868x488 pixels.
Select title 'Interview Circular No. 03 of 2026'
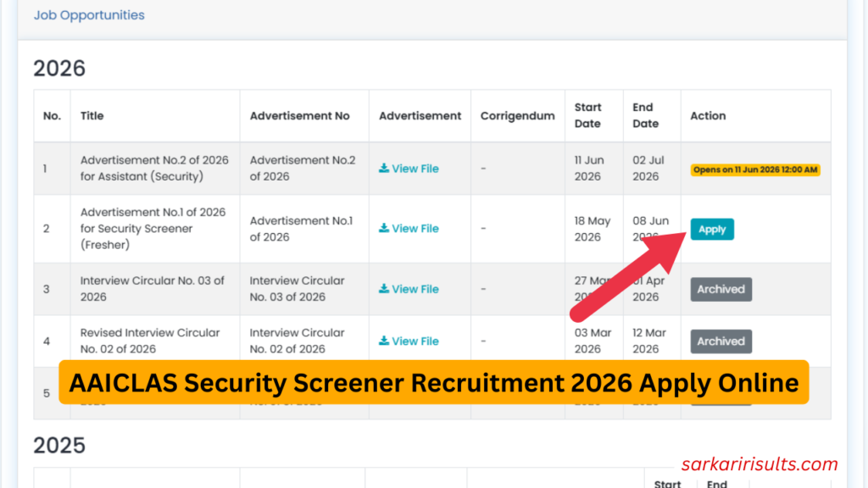click(x=153, y=289)
